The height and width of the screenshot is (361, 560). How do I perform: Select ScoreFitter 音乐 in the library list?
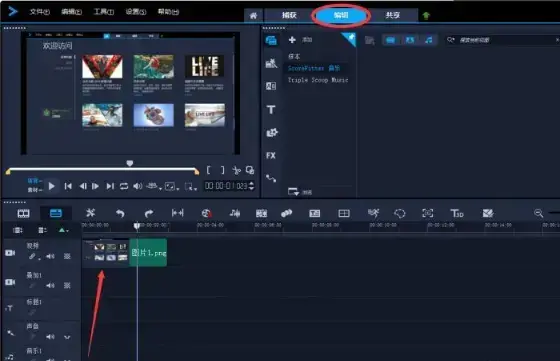coord(314,68)
